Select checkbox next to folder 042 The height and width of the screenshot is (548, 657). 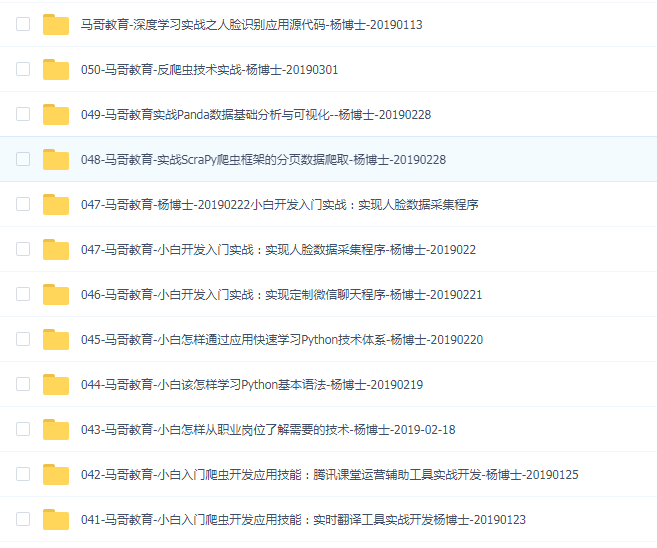click(23, 474)
